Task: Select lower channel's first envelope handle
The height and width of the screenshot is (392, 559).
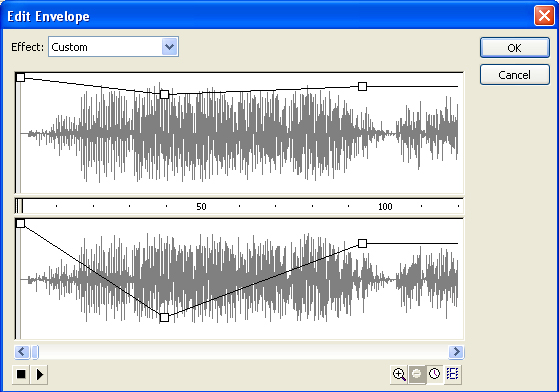Action: [x=20, y=223]
